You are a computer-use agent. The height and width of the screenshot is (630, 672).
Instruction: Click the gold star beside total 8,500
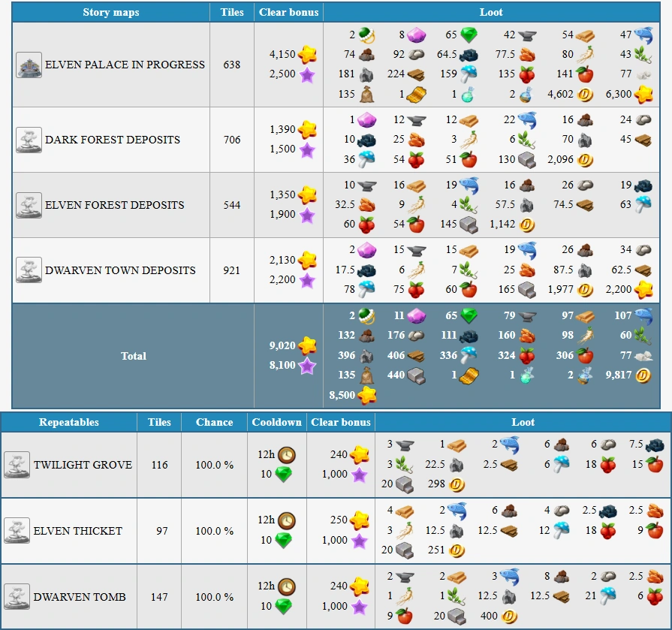click(367, 395)
